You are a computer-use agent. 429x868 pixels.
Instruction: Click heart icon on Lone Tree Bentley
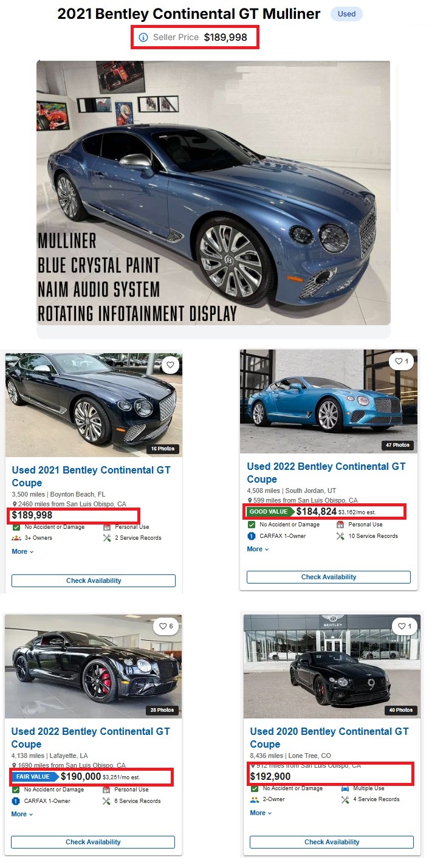click(404, 626)
